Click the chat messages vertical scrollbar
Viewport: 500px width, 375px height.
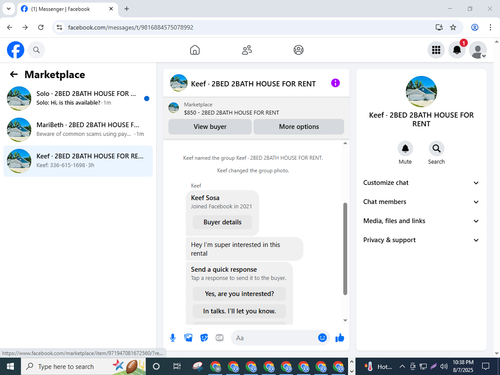tap(345, 249)
